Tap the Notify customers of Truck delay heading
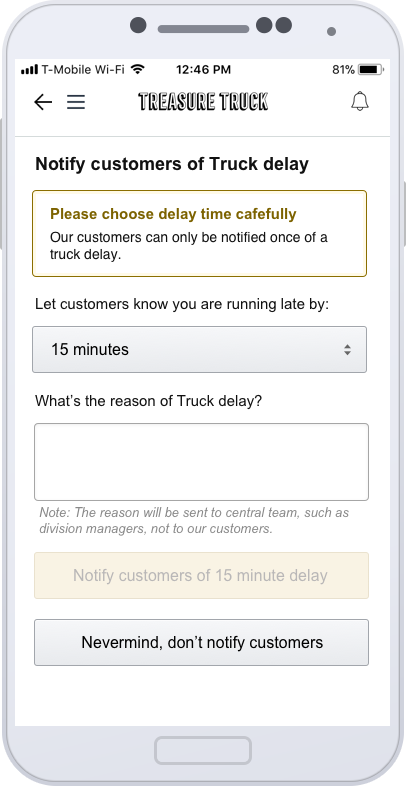Viewport: 406px width, 786px height. [x=172, y=164]
